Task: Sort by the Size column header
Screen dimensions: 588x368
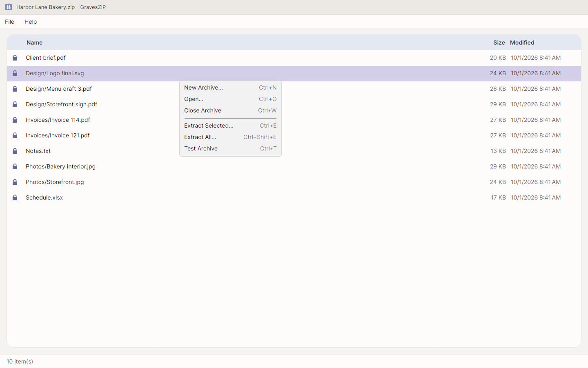Action: tap(499, 43)
